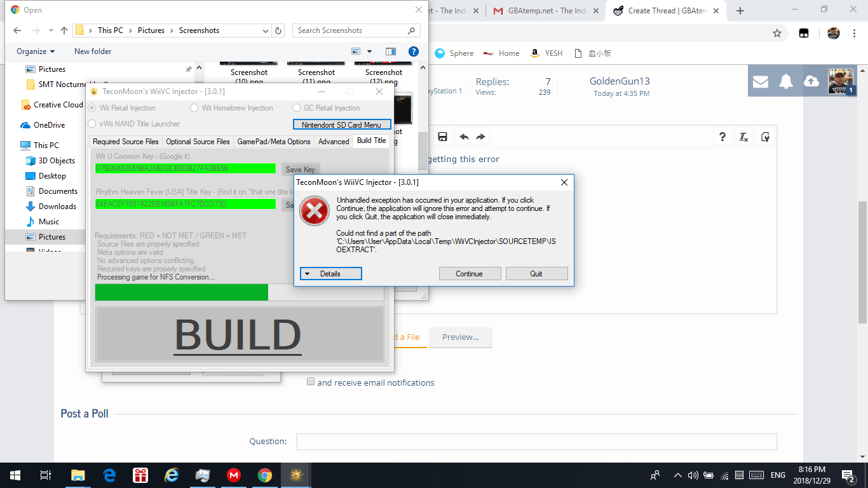Open GBAtemp alerts bell icon
Viewport: 868px width, 488px height.
pos(786,81)
